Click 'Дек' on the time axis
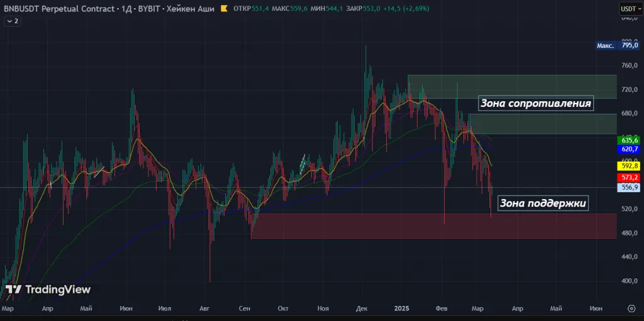The height and width of the screenshot is (321, 644). (362, 308)
